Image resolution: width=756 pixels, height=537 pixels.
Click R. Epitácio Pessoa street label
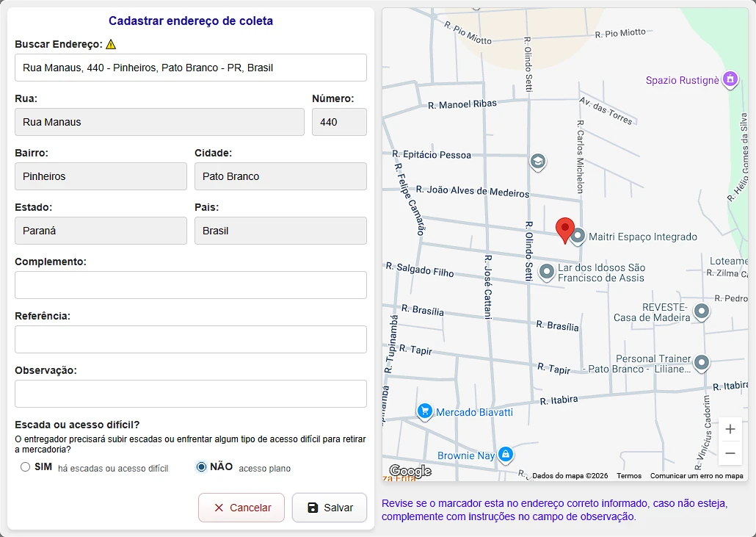point(432,154)
